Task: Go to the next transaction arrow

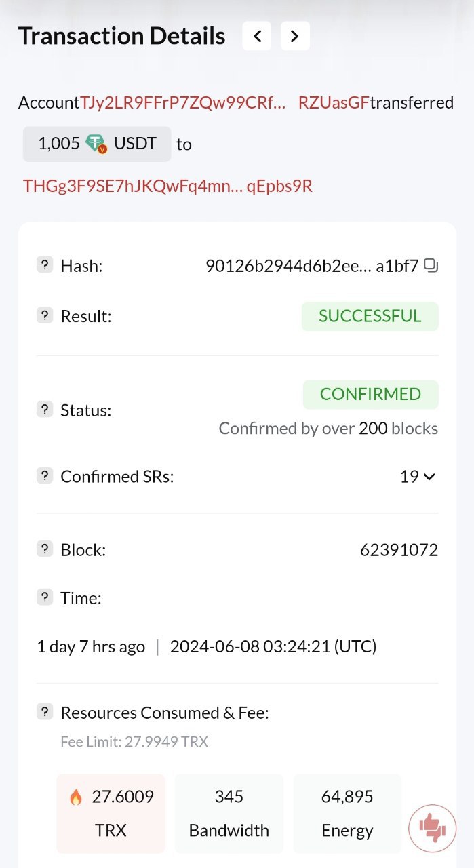Action: pos(295,36)
